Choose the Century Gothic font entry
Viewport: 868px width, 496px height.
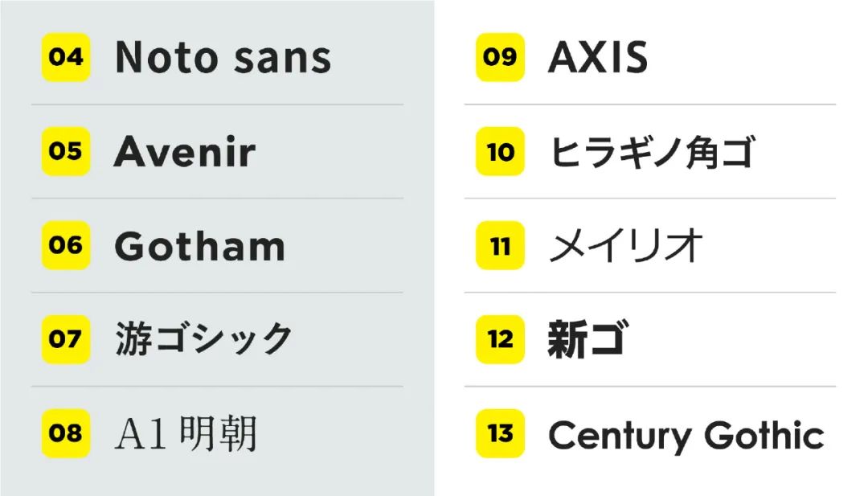click(x=686, y=435)
